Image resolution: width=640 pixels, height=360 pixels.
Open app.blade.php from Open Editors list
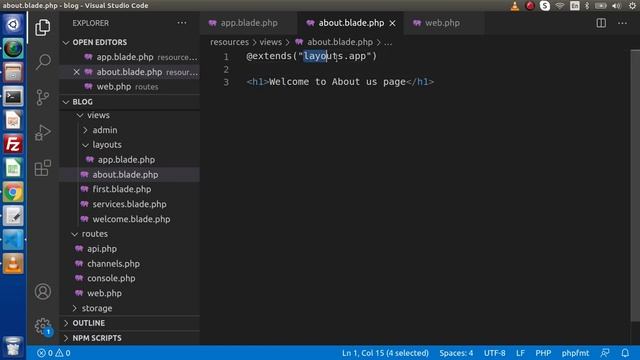(130, 57)
